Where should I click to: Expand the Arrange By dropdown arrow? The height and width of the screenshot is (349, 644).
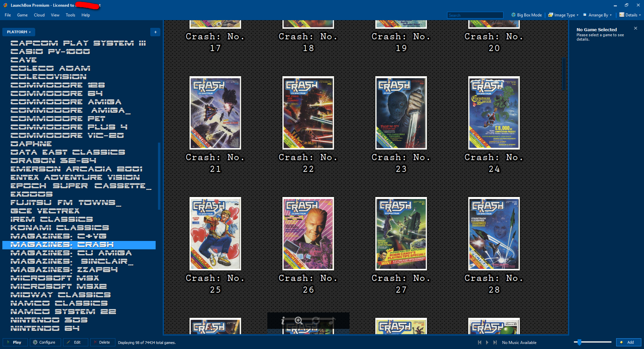point(611,15)
